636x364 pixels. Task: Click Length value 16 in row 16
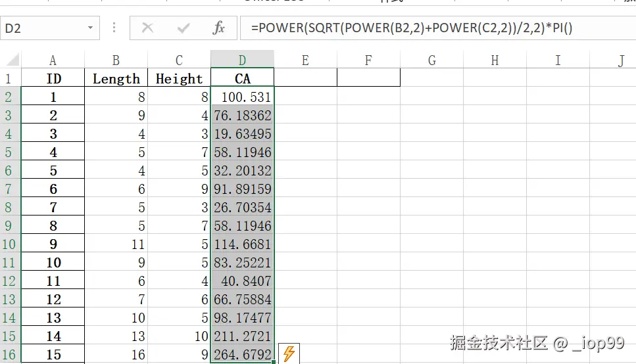pos(116,354)
